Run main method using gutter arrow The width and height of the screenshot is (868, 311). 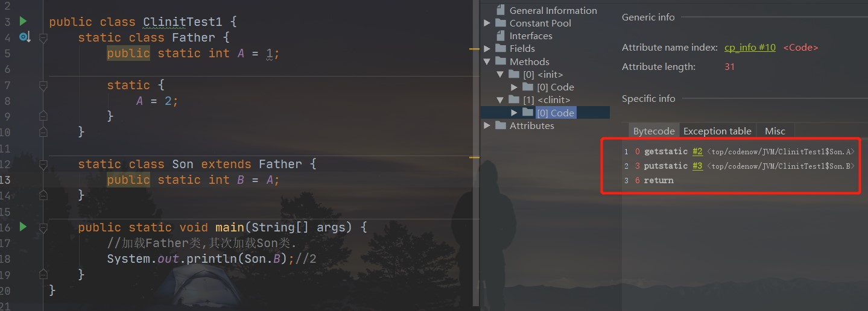23,227
